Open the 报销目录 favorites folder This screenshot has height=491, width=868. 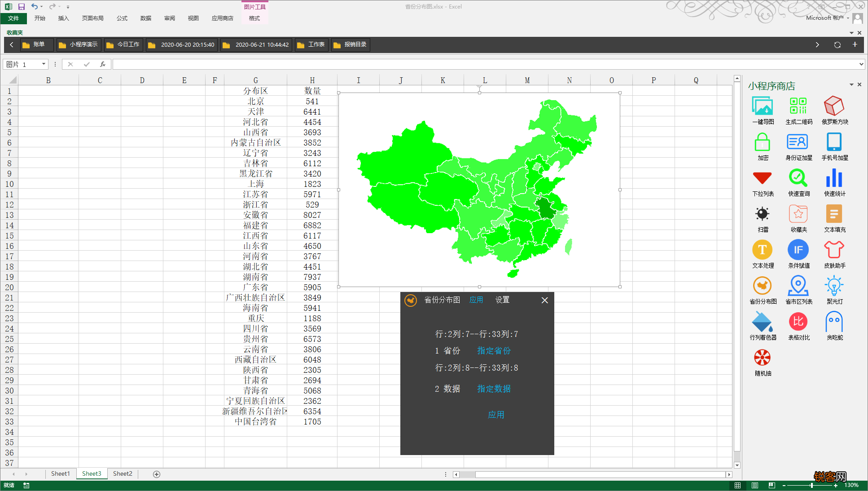coord(351,44)
